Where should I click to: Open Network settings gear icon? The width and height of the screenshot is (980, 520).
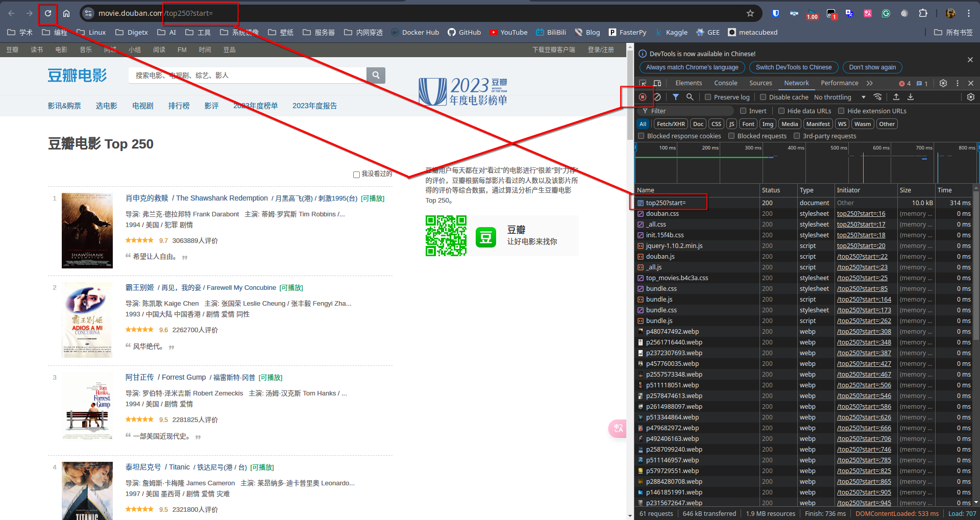(x=971, y=97)
